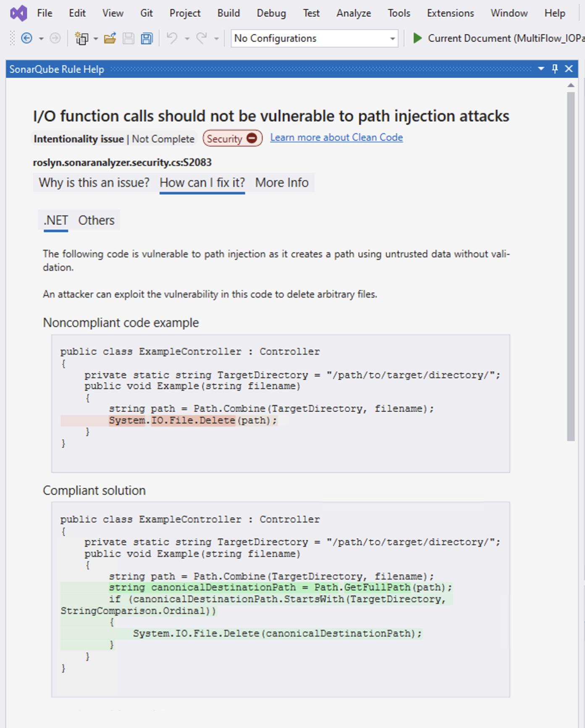Click the 'Noncompliant code example' heading
The image size is (585, 728).
(121, 323)
